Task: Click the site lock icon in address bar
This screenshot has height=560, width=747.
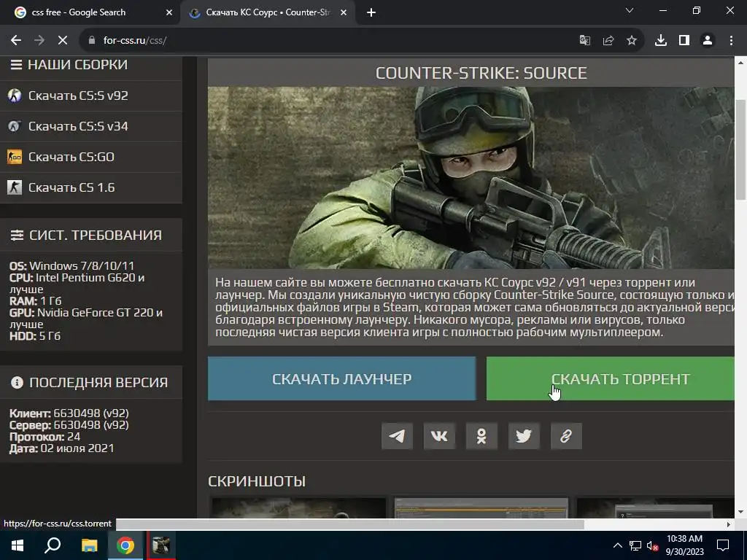Action: point(91,41)
